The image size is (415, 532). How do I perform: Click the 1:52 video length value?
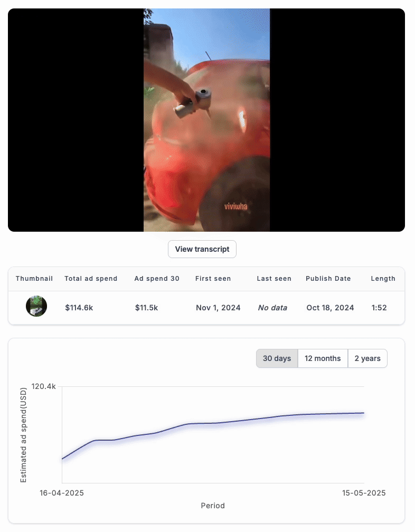point(379,308)
